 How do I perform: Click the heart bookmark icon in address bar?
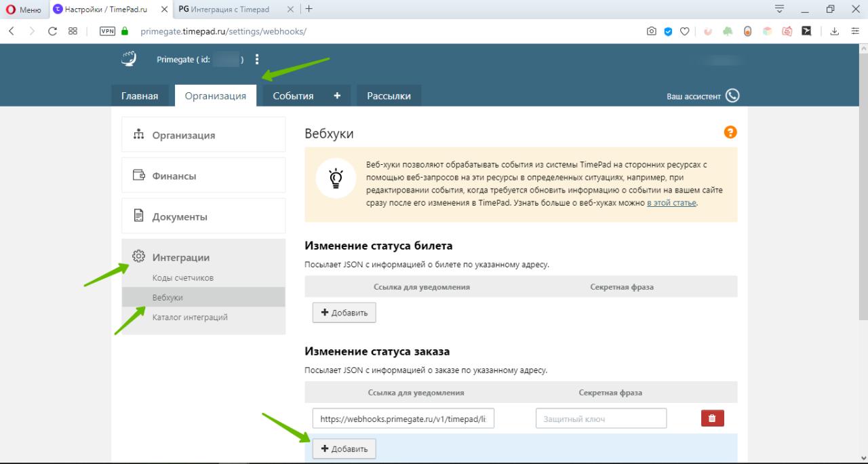685,31
